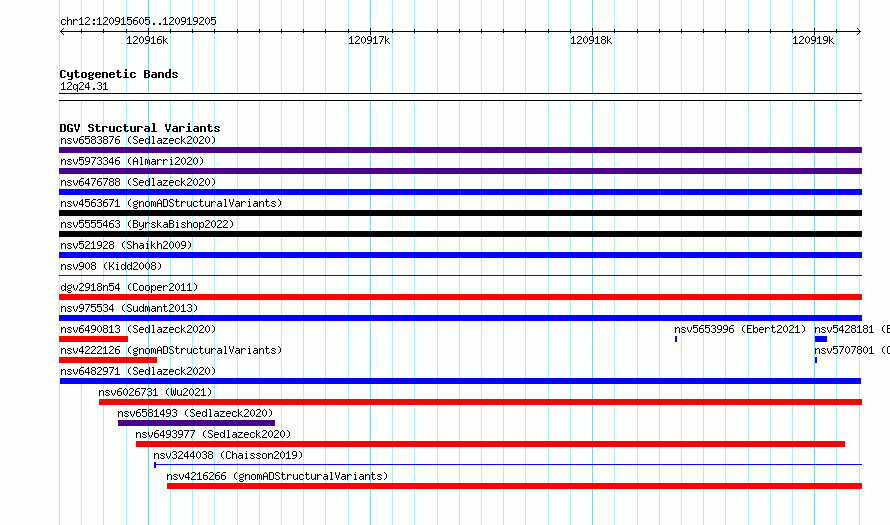Image resolution: width=890 pixels, height=525 pixels.
Task: Select the dgv2918n54 red variant bar
Action: point(460,297)
